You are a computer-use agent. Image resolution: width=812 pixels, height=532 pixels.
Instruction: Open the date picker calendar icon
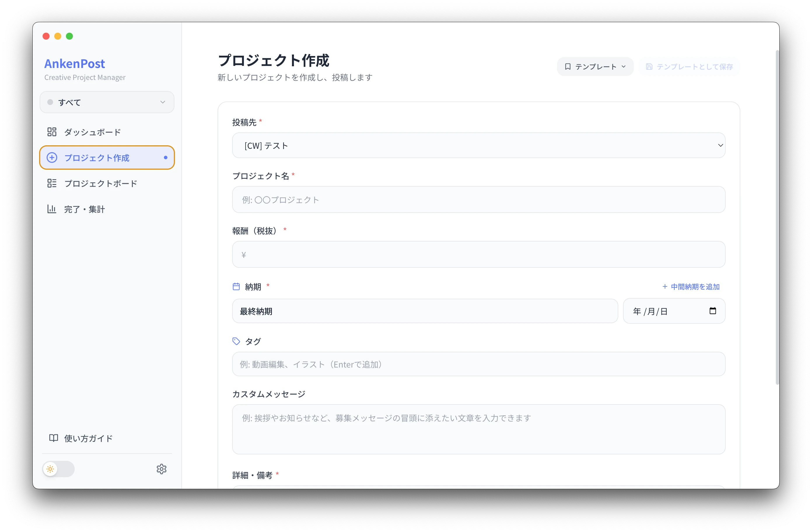(712, 311)
